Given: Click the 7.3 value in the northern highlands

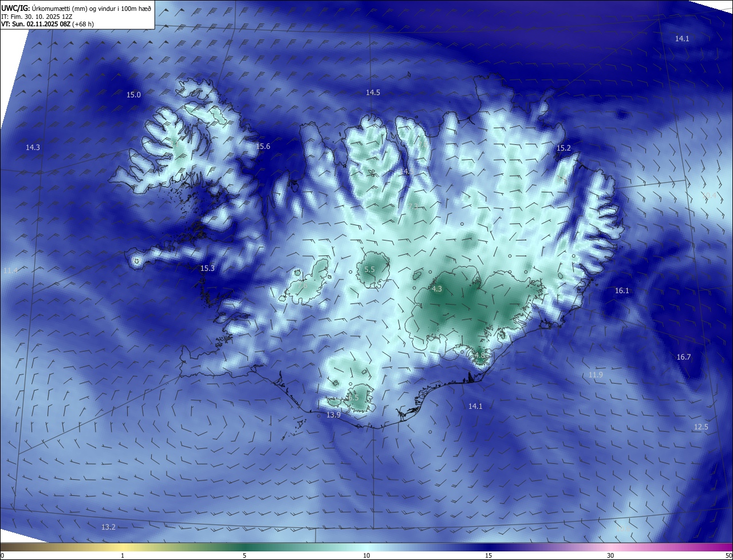Looking at the screenshot, I should [x=412, y=206].
